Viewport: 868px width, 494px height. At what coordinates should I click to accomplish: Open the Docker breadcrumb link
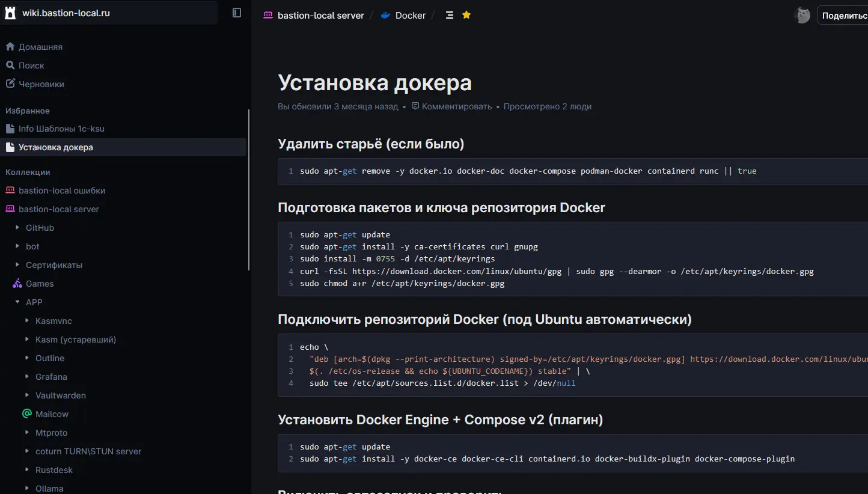(x=411, y=16)
